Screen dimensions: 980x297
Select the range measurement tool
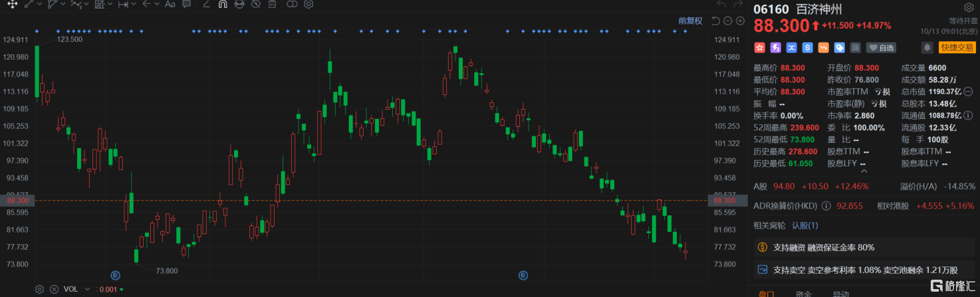tap(123, 4)
